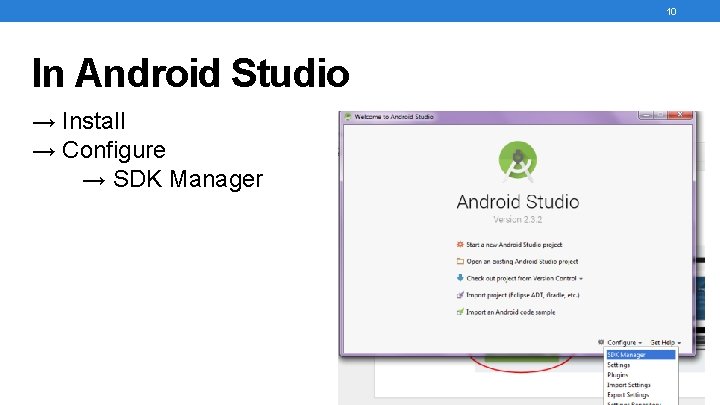720x405 pixels.
Task: Click the Welcome to Android Studio title text
Action: tap(394, 117)
